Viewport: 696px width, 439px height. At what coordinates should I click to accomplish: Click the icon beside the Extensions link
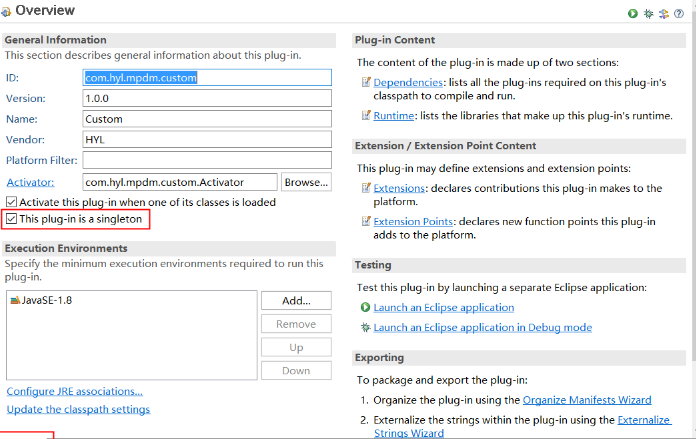click(x=366, y=188)
